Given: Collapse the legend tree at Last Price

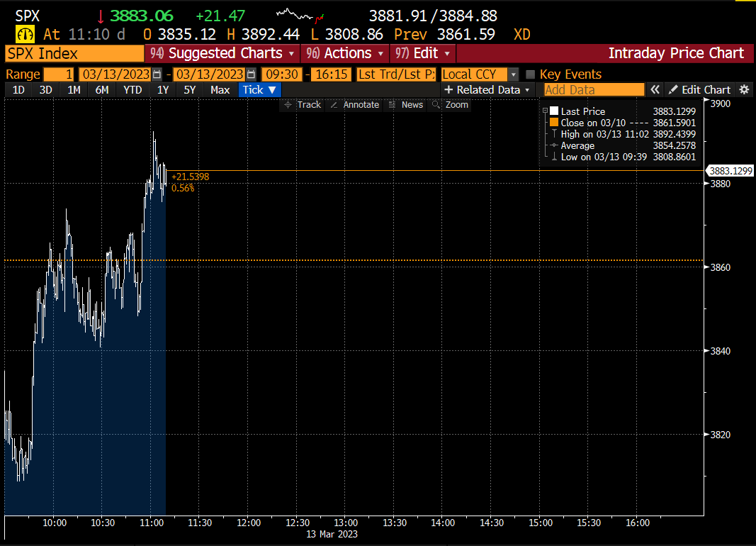Looking at the screenshot, I should pos(544,111).
